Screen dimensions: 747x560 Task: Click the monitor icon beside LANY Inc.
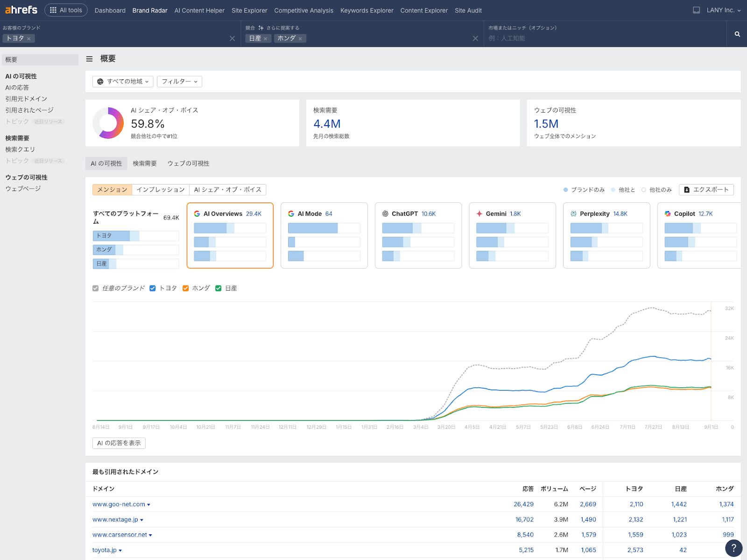(696, 10)
